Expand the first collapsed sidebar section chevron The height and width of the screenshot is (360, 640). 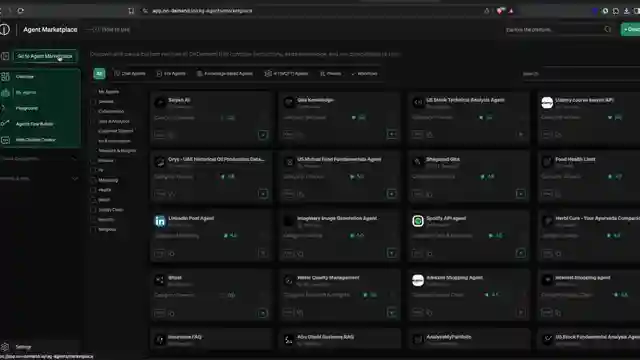[75, 158]
